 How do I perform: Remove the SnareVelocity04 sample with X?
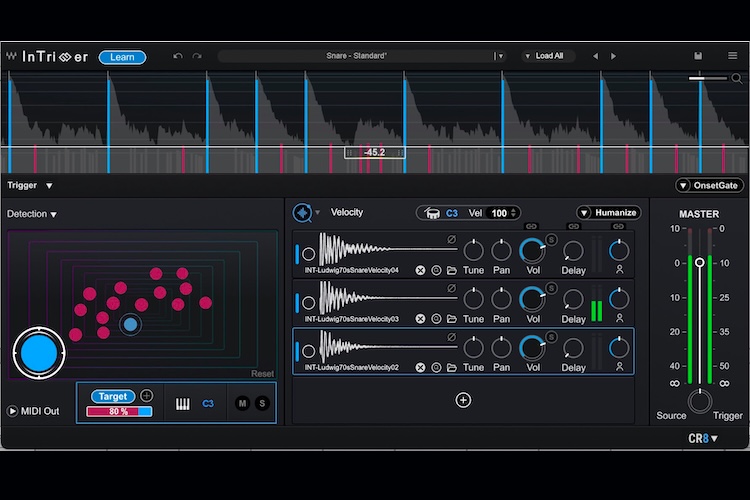coord(420,270)
